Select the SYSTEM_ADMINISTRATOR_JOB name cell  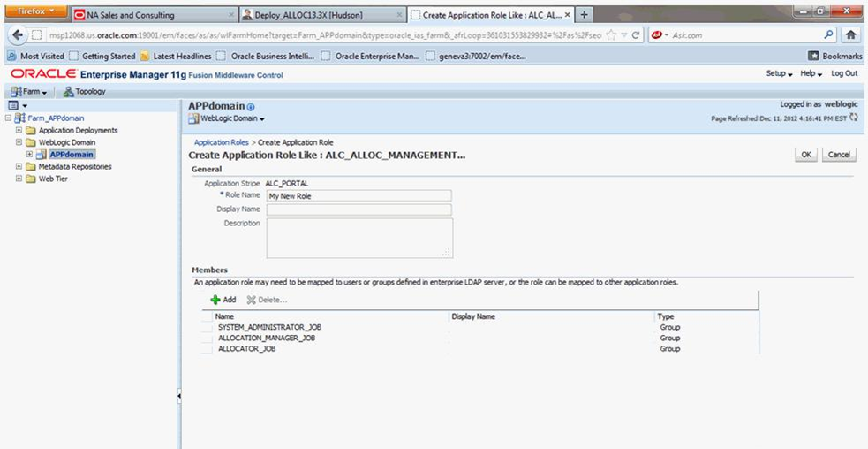click(x=270, y=328)
